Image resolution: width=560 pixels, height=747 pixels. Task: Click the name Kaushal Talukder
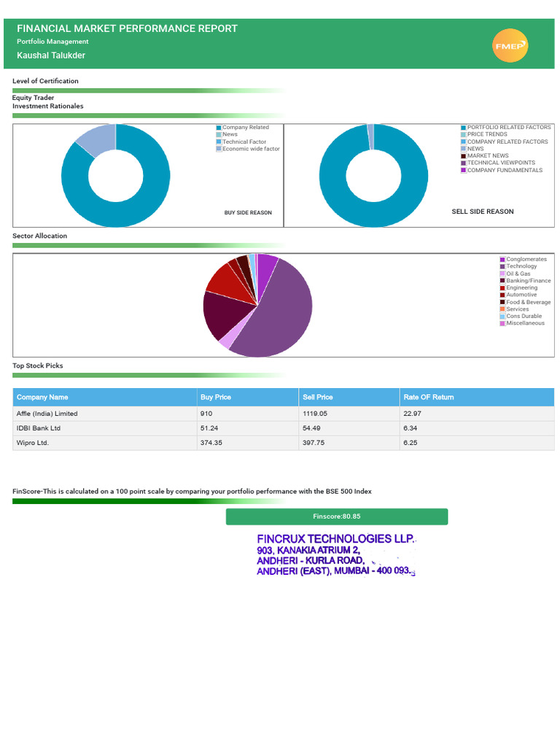[51, 55]
